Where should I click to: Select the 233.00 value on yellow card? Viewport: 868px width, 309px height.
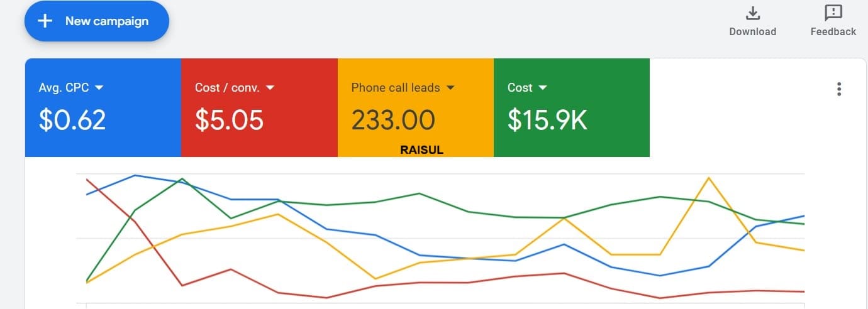[393, 120]
